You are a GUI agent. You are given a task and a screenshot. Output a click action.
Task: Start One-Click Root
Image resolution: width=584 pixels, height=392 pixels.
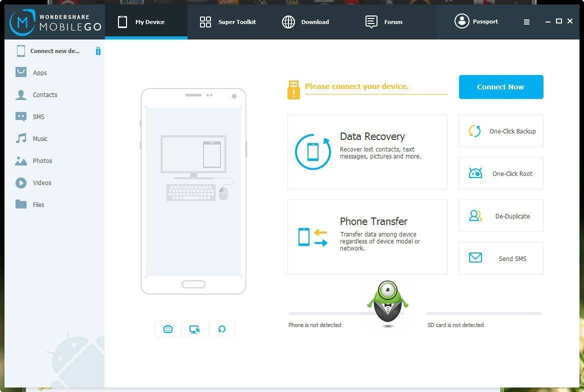tap(501, 173)
